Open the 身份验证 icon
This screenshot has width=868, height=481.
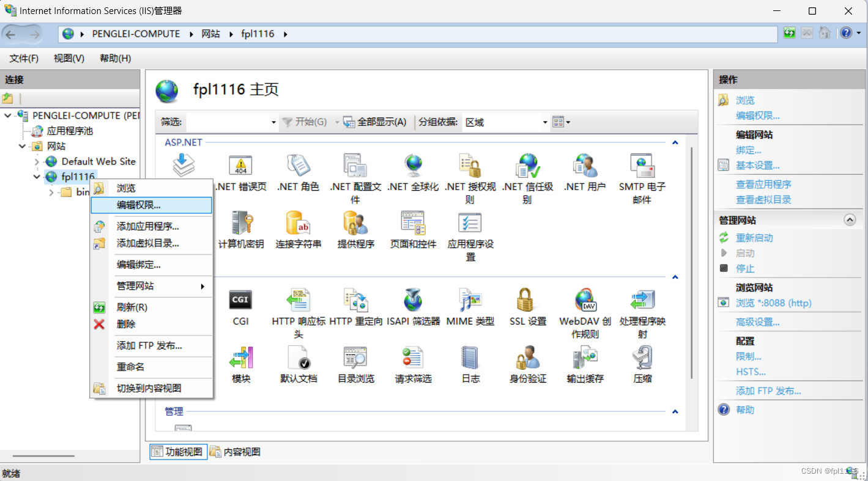(x=528, y=358)
